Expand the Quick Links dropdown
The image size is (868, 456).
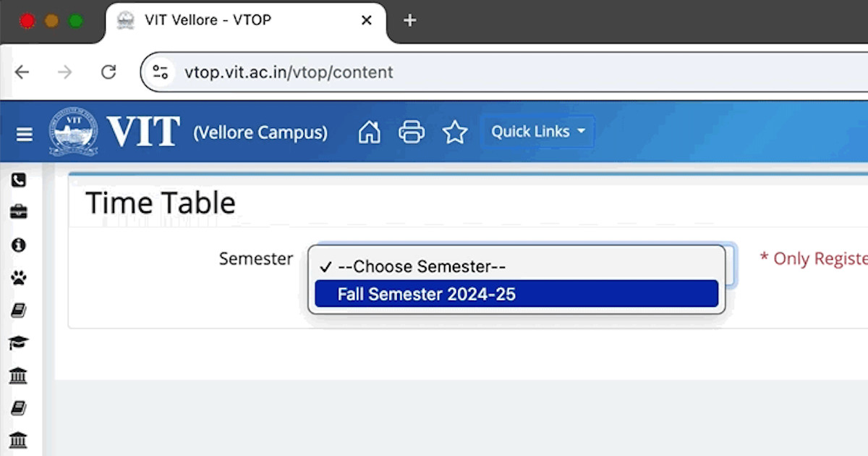[x=538, y=132]
